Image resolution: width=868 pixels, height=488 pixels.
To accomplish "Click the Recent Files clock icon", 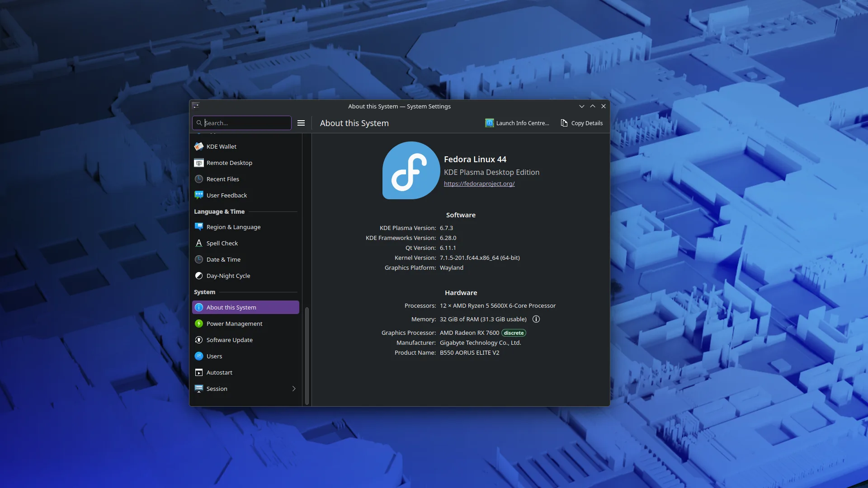I will coord(198,179).
